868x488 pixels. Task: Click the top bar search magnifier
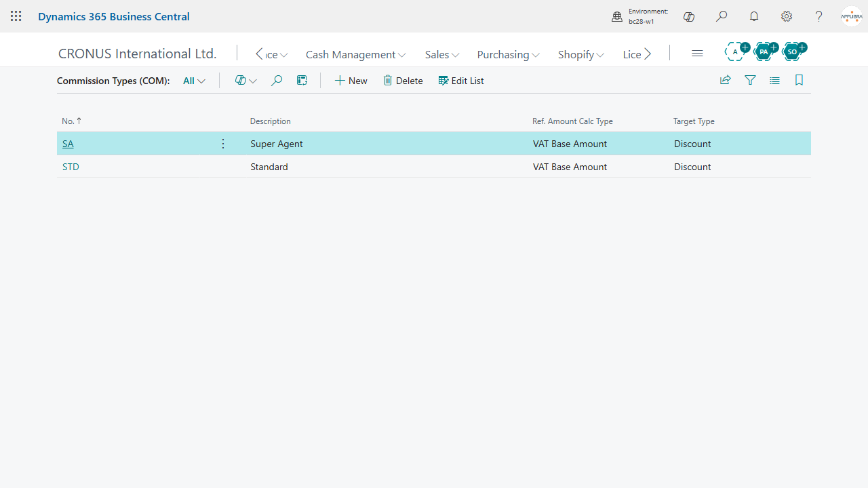point(722,16)
